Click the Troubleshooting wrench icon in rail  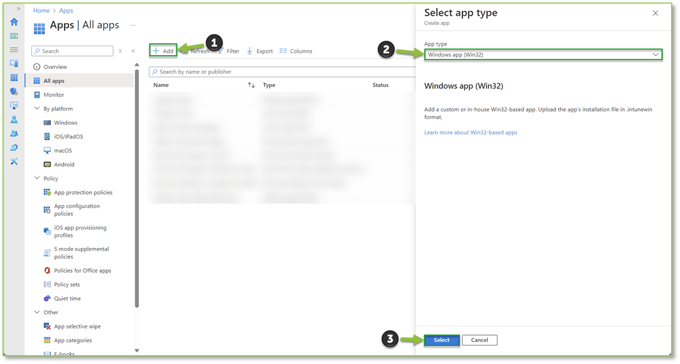point(14,161)
